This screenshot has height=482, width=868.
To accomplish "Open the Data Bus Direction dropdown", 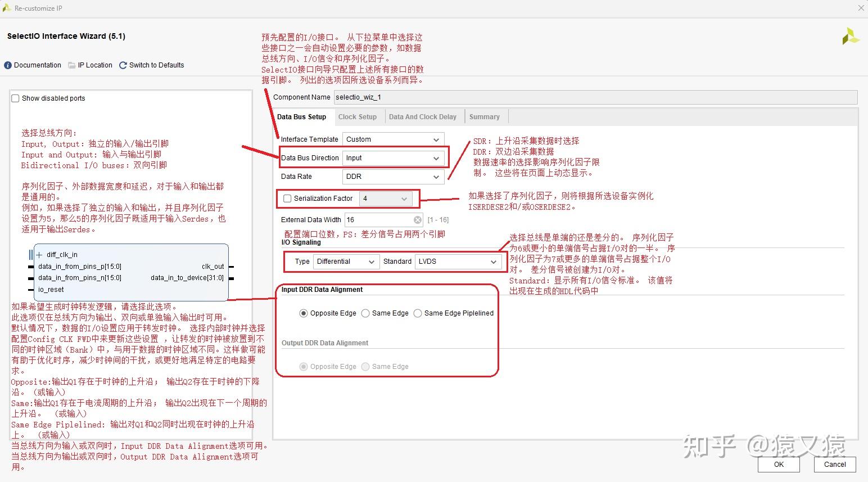I will click(x=436, y=158).
